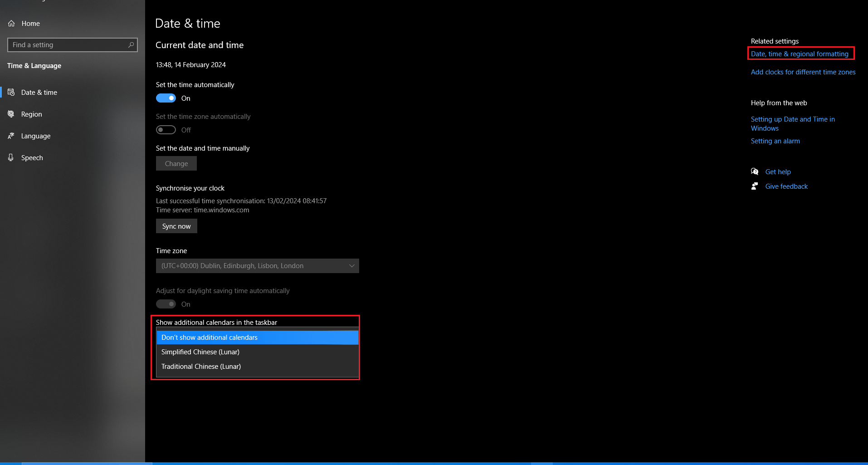868x465 pixels.
Task: Click the Speech microphone icon
Action: click(11, 157)
